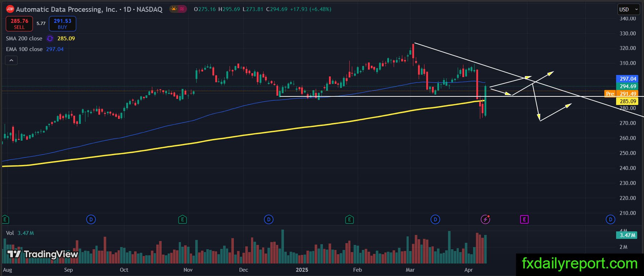
Task: Click the Automatic Data Processing, Inc. symbol title
Action: pos(67,9)
